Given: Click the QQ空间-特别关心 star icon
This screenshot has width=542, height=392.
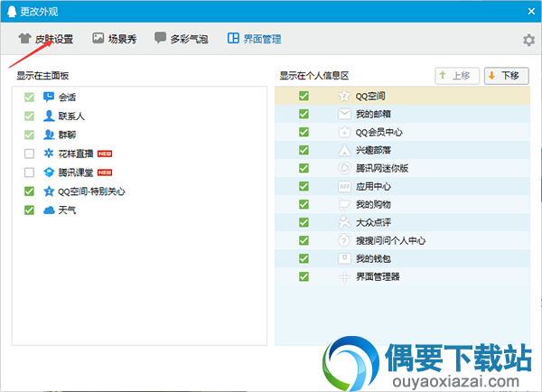Looking at the screenshot, I should coord(49,191).
